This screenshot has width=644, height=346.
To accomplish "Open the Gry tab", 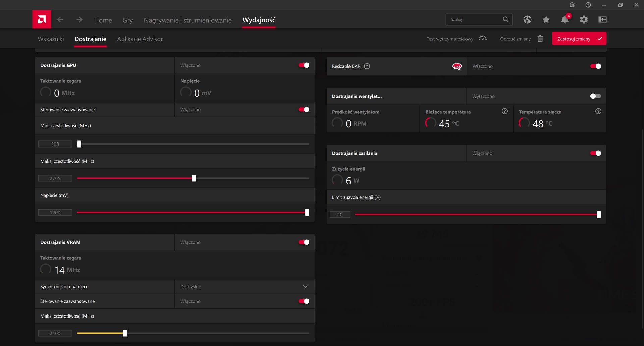I will point(128,20).
